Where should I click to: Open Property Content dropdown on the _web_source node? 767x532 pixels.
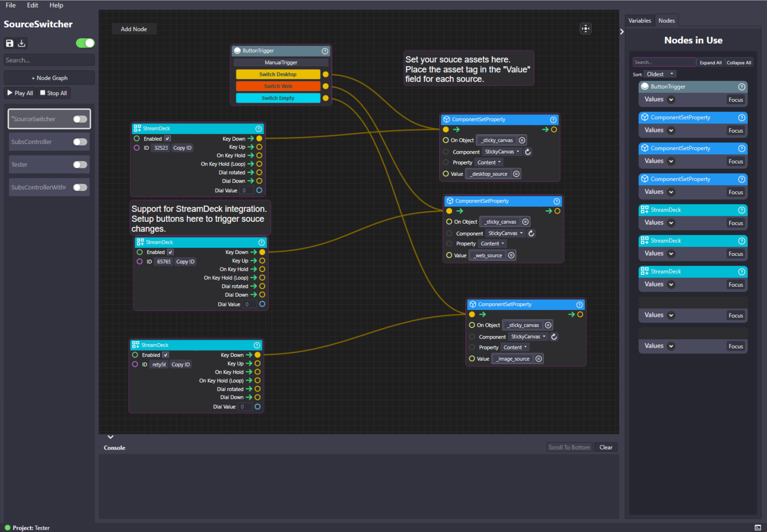[492, 244]
